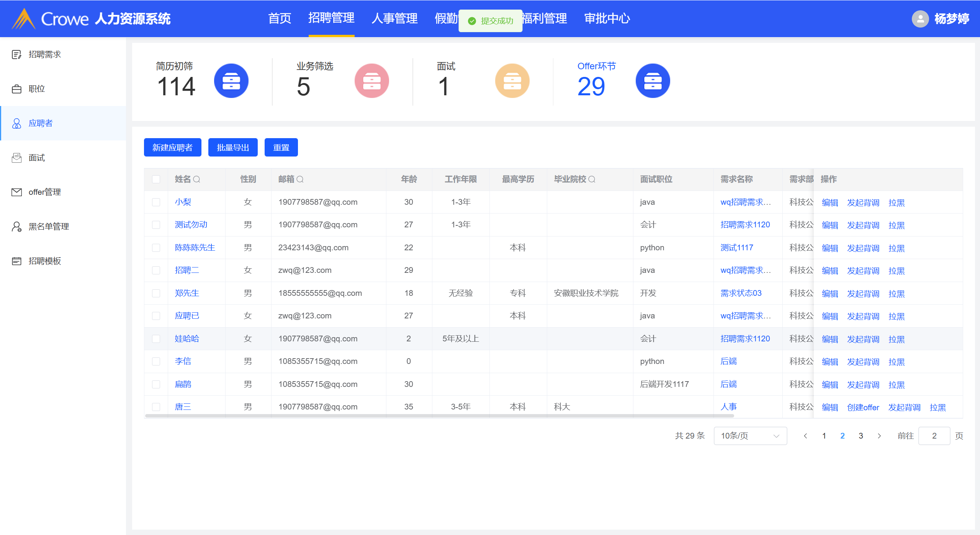The height and width of the screenshot is (535, 980).
Task: Click the pink 业务筛选 drawer icon
Action: [371, 81]
